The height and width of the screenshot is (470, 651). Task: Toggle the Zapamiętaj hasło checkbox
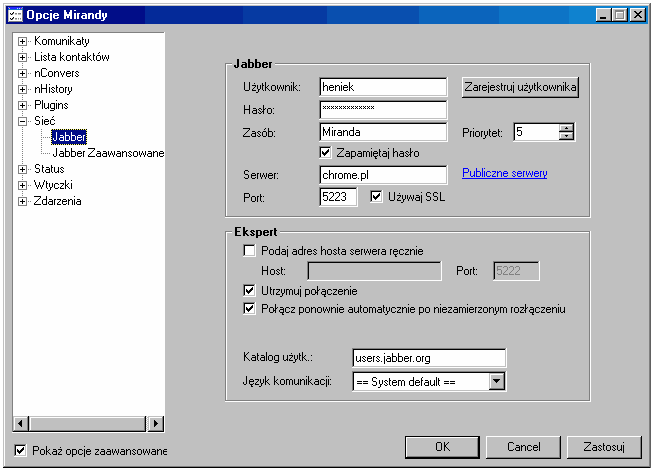325,153
